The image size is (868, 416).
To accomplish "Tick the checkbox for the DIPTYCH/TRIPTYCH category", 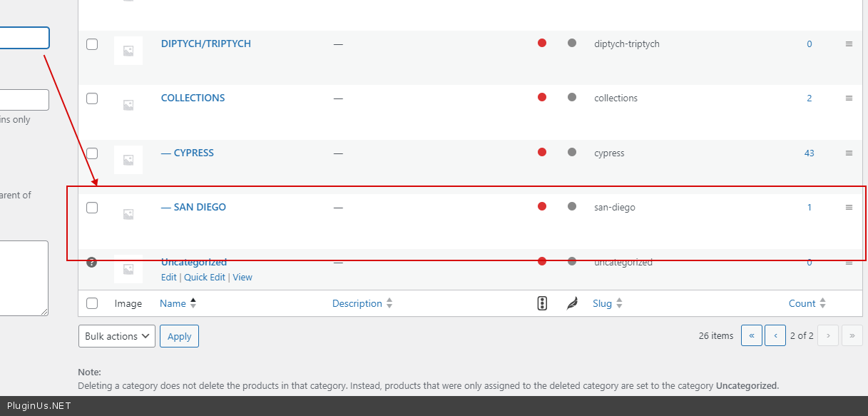I will (92, 44).
